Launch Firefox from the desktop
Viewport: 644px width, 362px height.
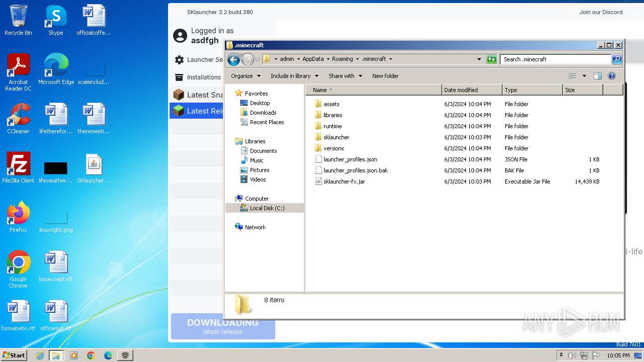point(18,217)
